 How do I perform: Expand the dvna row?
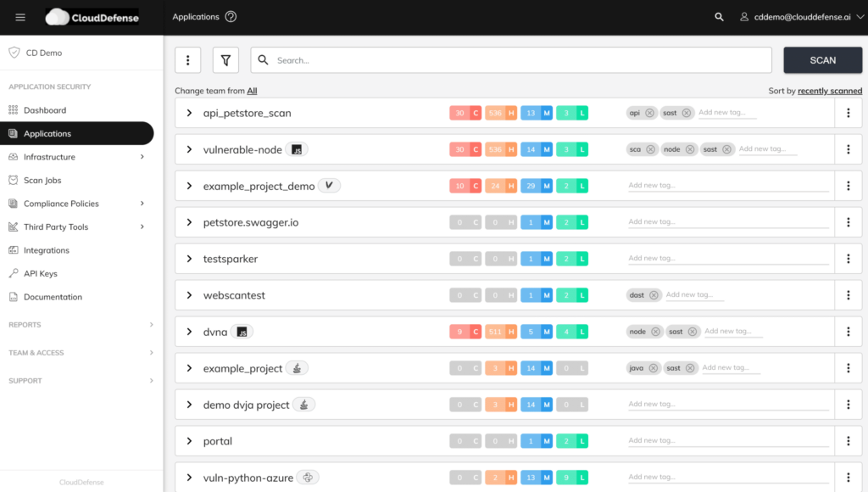click(189, 332)
